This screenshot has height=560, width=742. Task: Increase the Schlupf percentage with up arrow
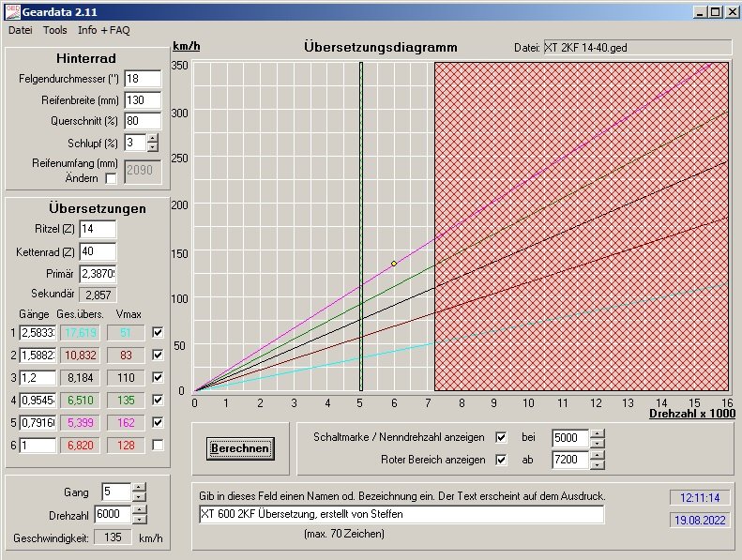(154, 138)
